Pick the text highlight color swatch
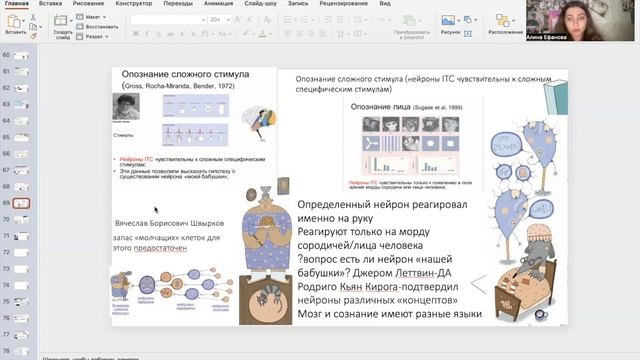 [x=246, y=34]
